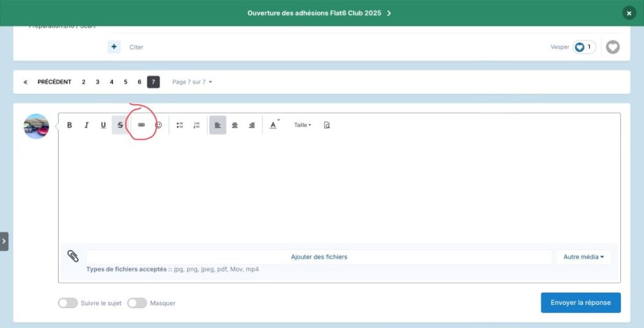Align text to the left
Image resolution: width=644 pixels, height=328 pixels.
[218, 125]
